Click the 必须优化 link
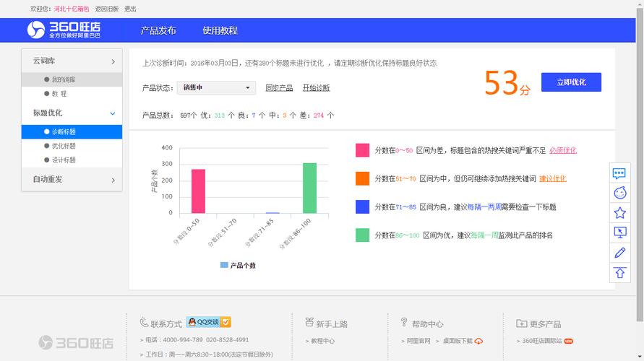This screenshot has width=644, height=361. click(562, 150)
